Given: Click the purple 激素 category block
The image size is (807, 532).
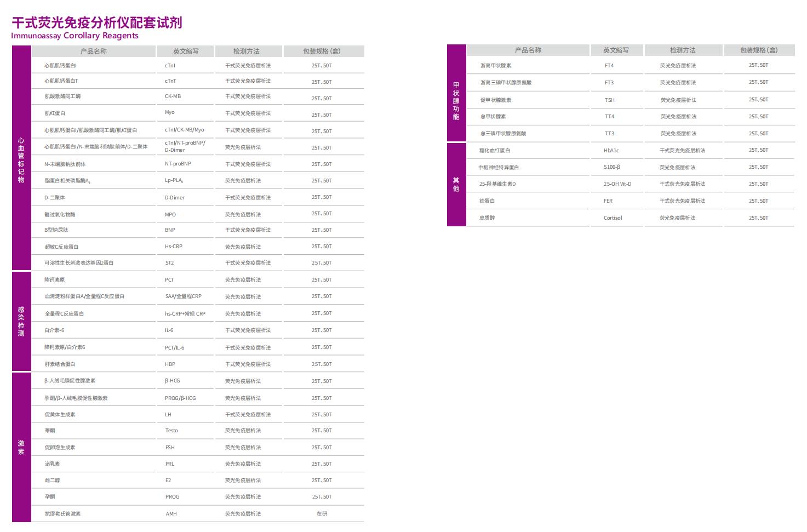Looking at the screenshot, I should pyautogui.click(x=21, y=447).
